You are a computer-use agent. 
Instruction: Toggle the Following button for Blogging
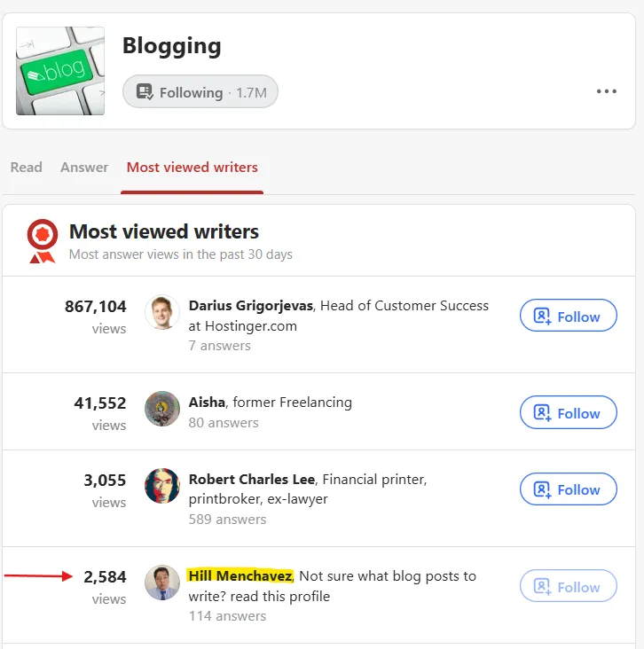[x=200, y=92]
